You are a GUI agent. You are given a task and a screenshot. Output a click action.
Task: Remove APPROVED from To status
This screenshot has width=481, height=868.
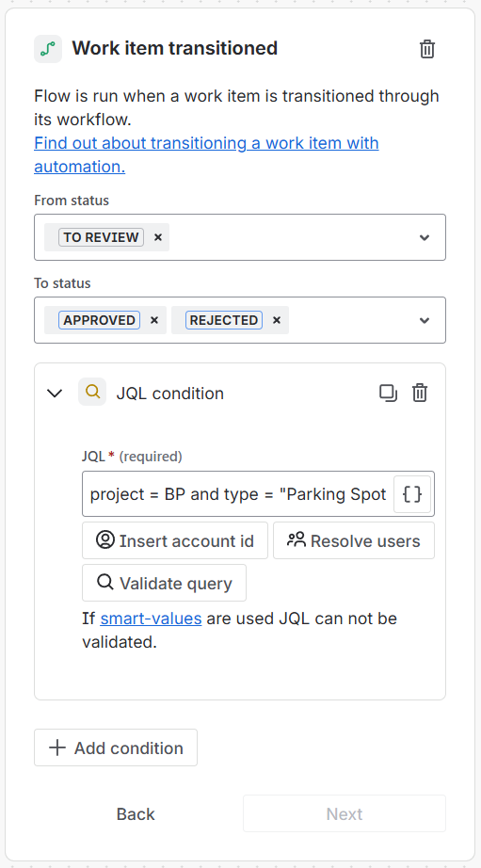[154, 320]
